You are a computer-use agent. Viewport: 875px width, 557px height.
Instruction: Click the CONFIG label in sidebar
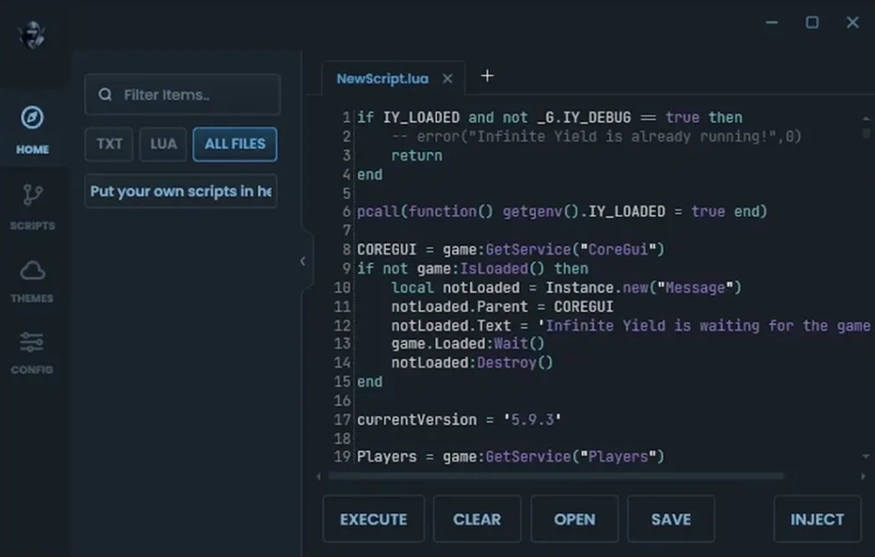pos(32,369)
